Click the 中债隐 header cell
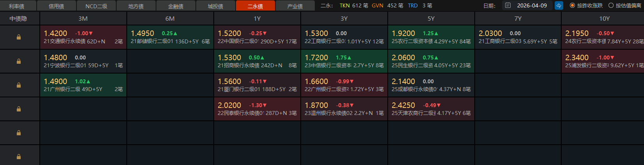The height and width of the screenshot is (165, 644). [20, 18]
